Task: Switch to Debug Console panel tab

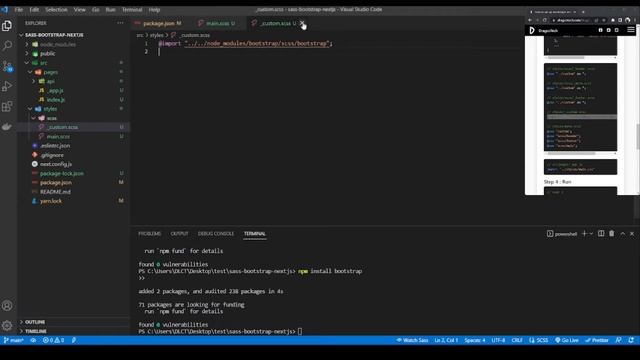Action: 216,233
